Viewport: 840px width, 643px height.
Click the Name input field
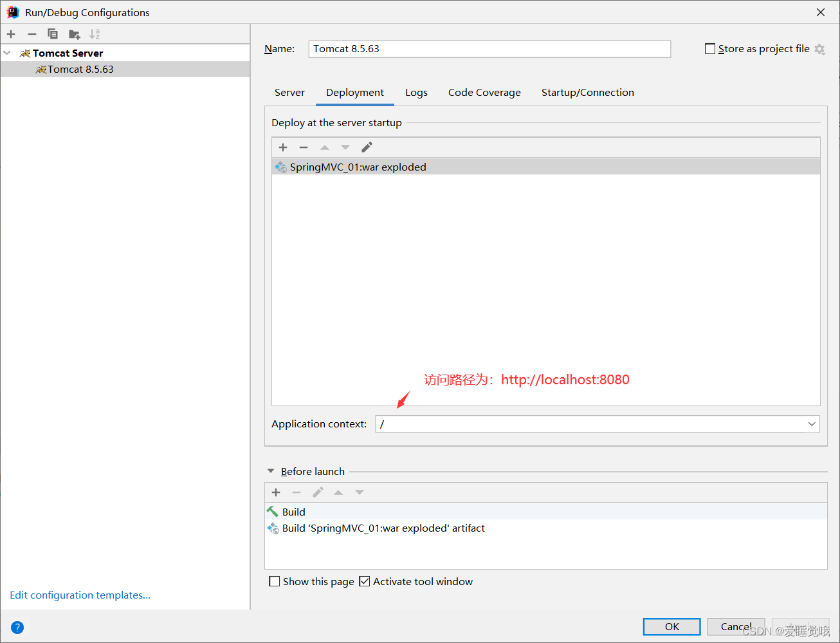489,49
